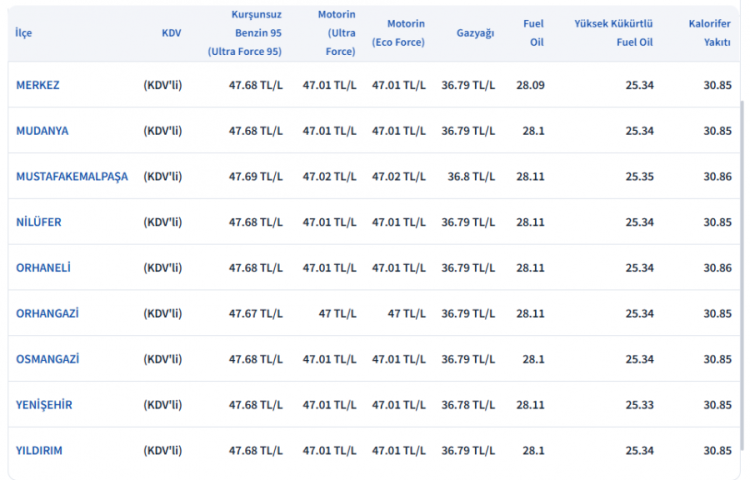The image size is (750, 480).
Task: Click the 47.69 TL/L price cell
Action: pyautogui.click(x=256, y=177)
